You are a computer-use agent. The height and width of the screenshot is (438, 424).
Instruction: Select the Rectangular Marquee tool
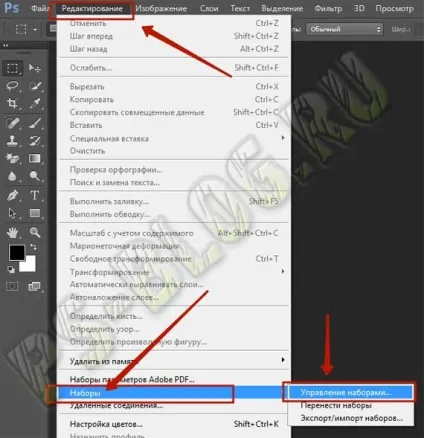tap(13, 68)
